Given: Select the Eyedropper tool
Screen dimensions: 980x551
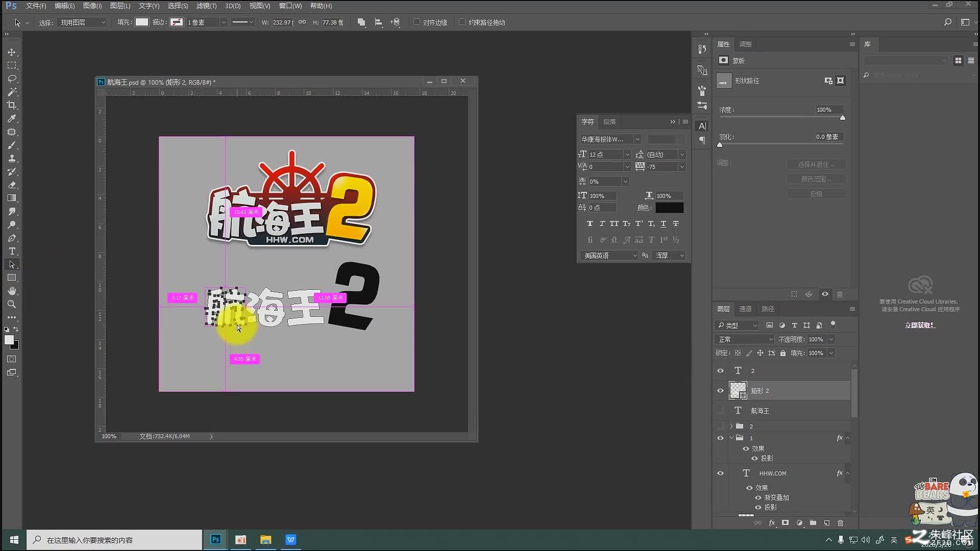Looking at the screenshot, I should coord(12,119).
